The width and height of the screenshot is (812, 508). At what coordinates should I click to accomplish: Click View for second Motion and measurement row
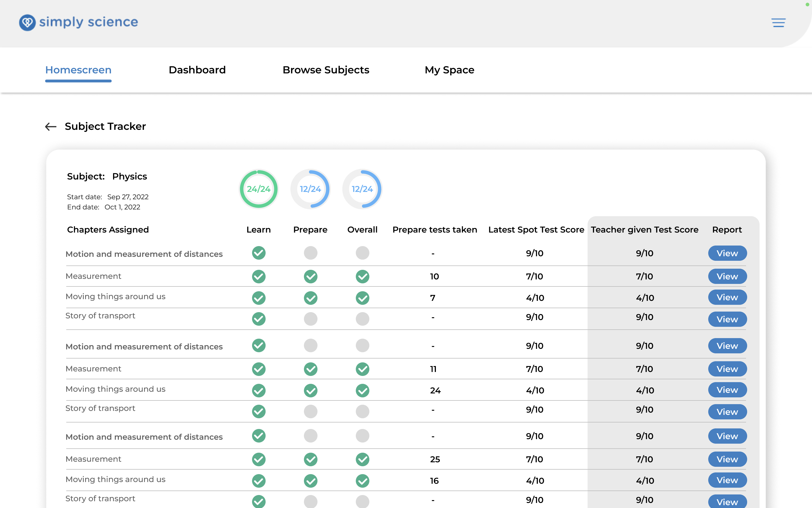(x=727, y=346)
